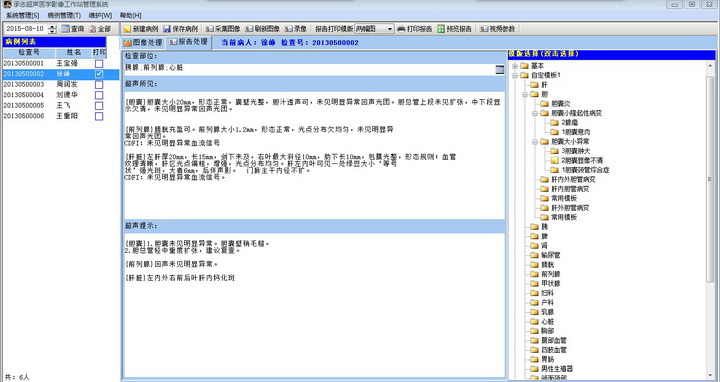The width and height of the screenshot is (720, 382).
Task: Start video recording with 录像
Action: point(296,28)
